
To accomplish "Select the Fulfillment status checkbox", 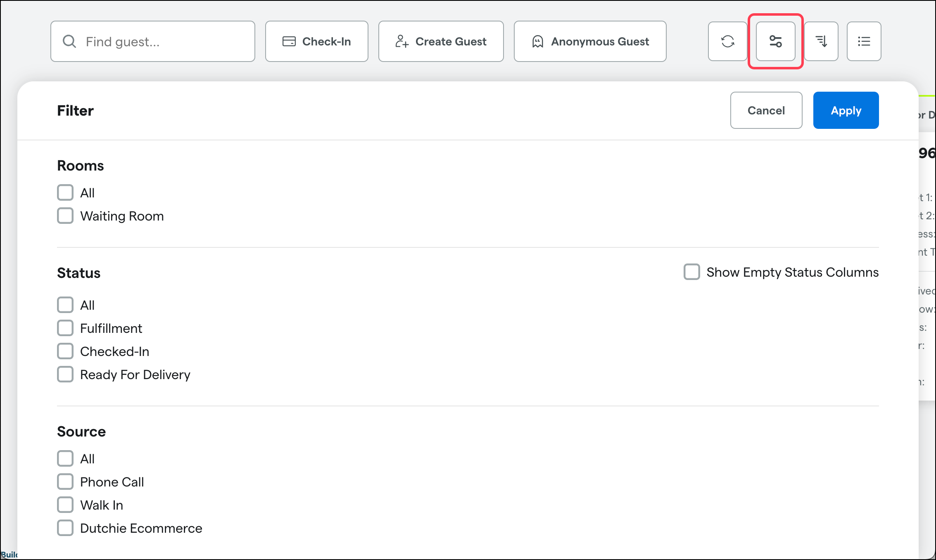I will [x=65, y=328].
